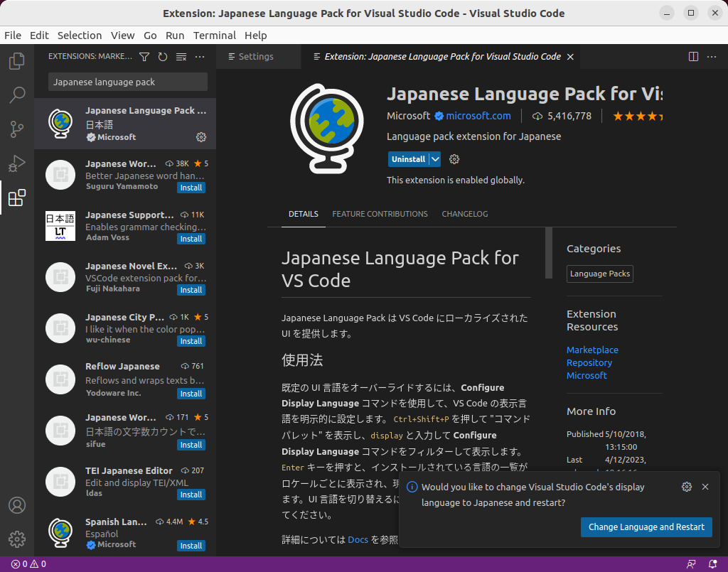Open the Source Control view
The width and height of the screenshot is (728, 572).
point(17,129)
